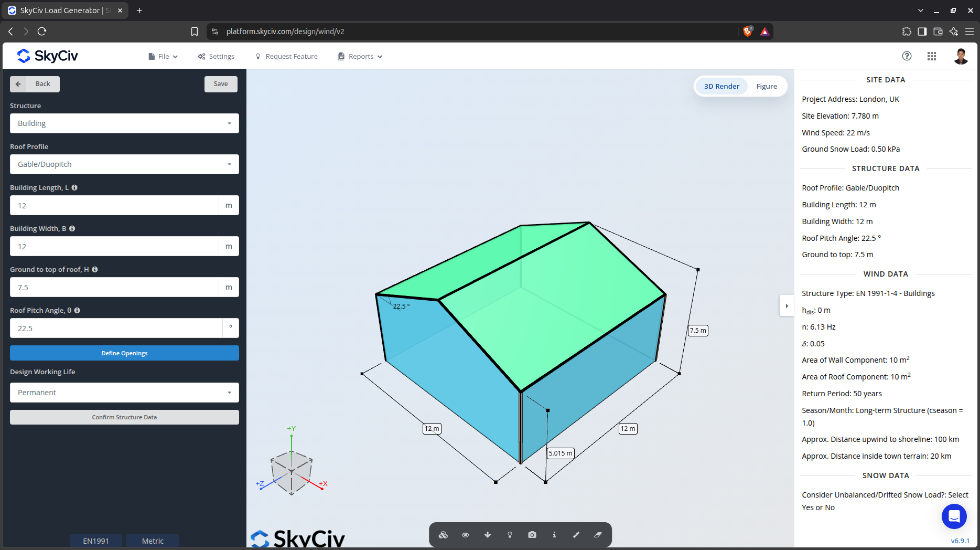Image resolution: width=980 pixels, height=550 pixels.
Task: Click the lightbulb icon in viewer toolbar
Action: tap(510, 535)
